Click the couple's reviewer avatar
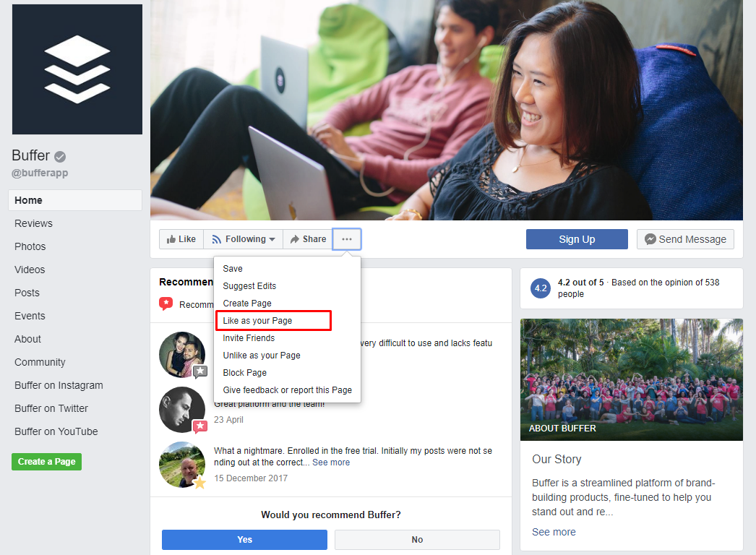The width and height of the screenshot is (756, 555). click(182, 354)
